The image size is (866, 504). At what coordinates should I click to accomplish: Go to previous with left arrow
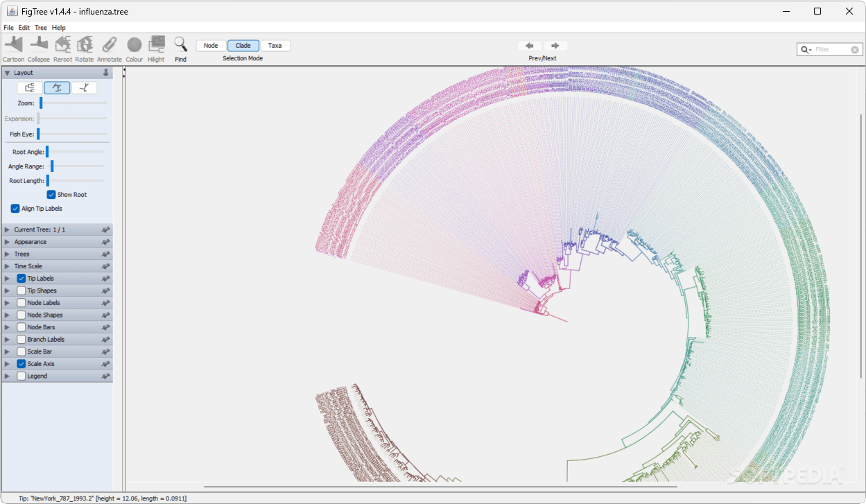tap(529, 46)
